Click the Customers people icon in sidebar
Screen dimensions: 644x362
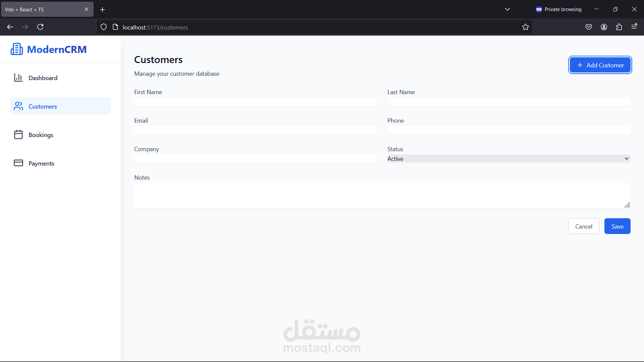coord(18,106)
